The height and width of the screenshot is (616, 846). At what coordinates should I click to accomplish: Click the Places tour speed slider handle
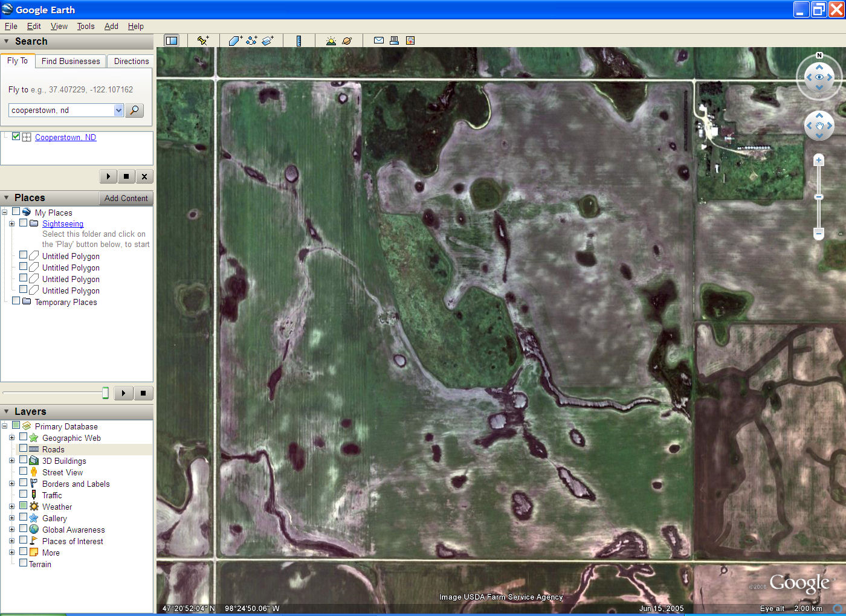tap(105, 393)
